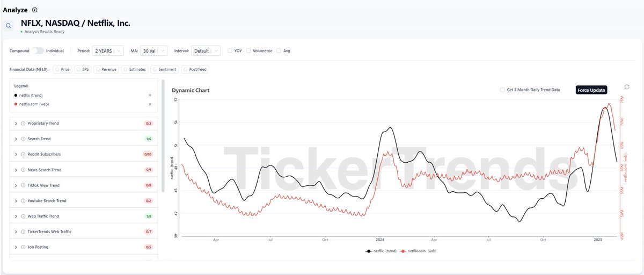Viewport: 644px width, 275px height.
Task: Toggle netflix (trend) series in chart legend
Action: [380, 251]
